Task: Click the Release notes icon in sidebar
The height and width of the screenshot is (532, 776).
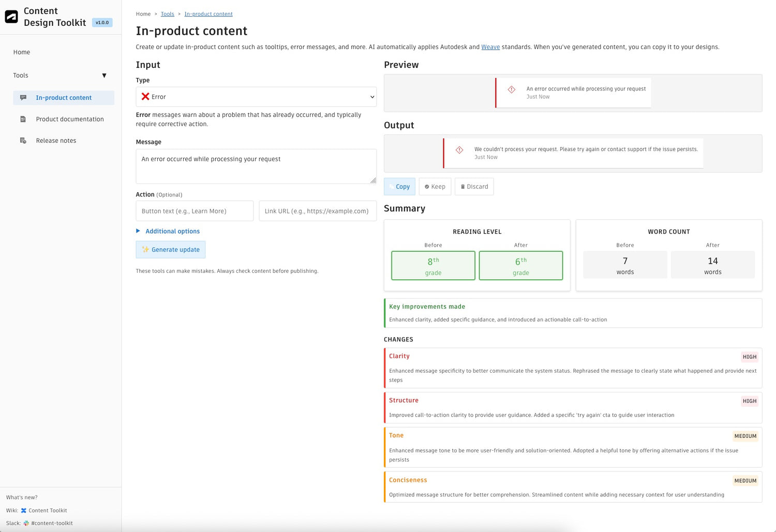Action: [x=23, y=141]
